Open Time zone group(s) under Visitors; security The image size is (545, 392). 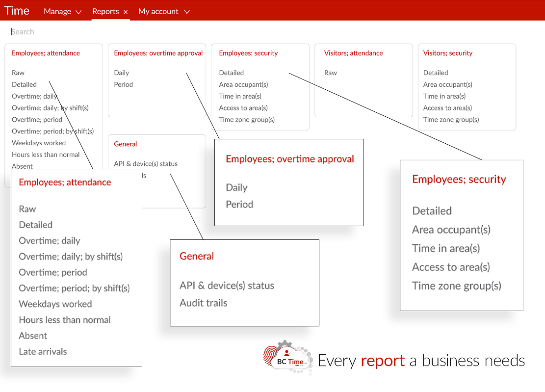(451, 120)
